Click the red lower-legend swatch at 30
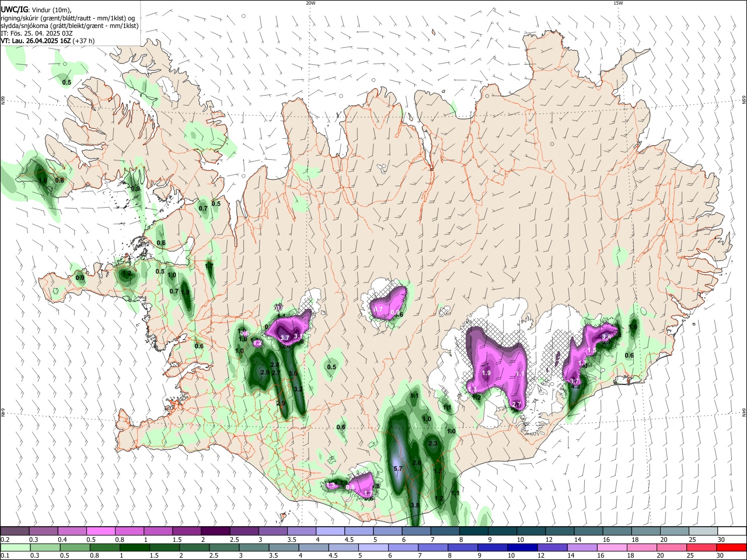 [x=732, y=547]
